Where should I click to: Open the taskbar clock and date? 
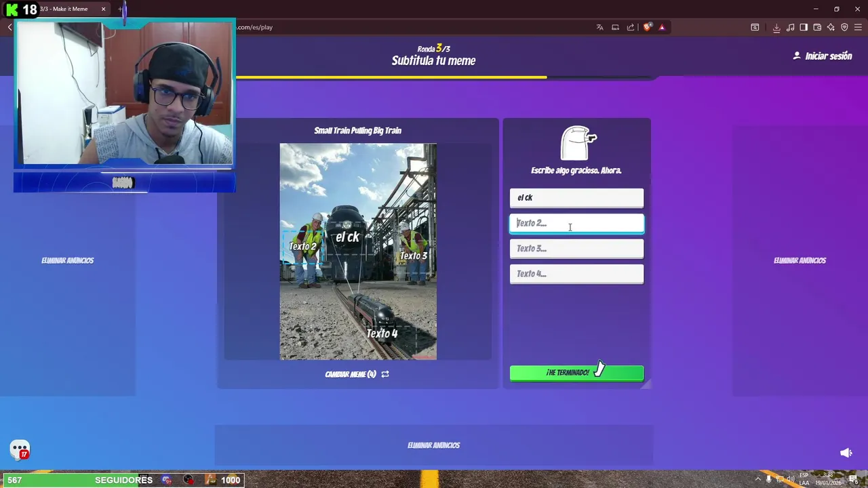click(x=828, y=479)
